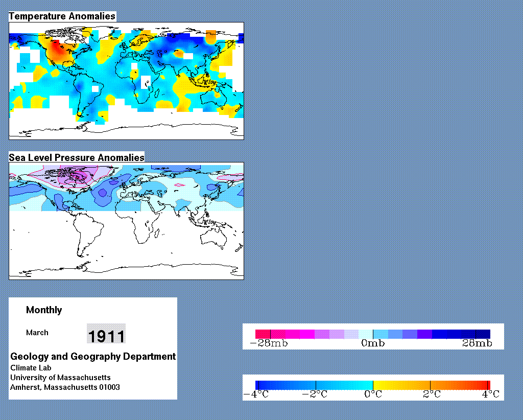This screenshot has height=420, width=523.
Task: Click the Sea Level Pressure Anomalies heading
Action: (x=77, y=157)
